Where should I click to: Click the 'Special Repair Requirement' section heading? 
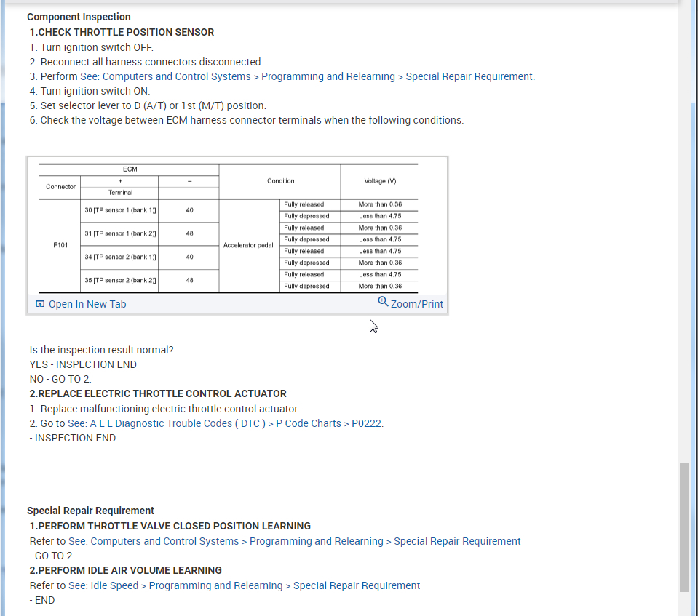click(90, 511)
